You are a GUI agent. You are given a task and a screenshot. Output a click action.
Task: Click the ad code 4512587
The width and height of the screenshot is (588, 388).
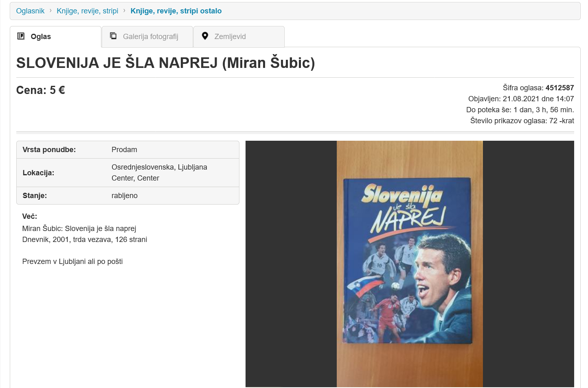559,88
